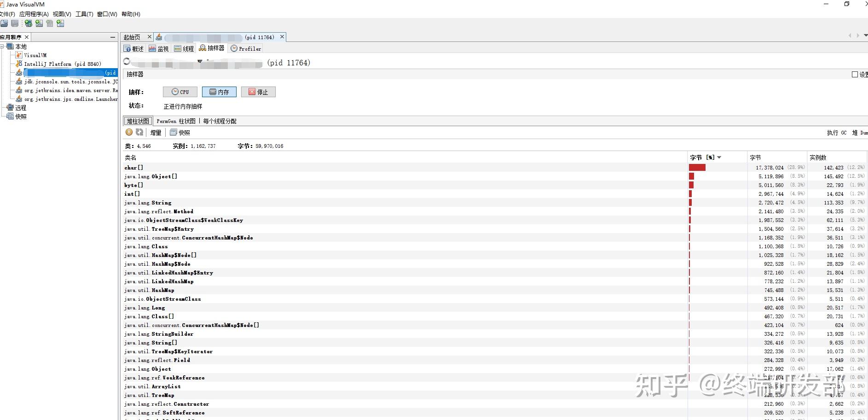Select the VisualVM node in applications tree

tap(31, 55)
